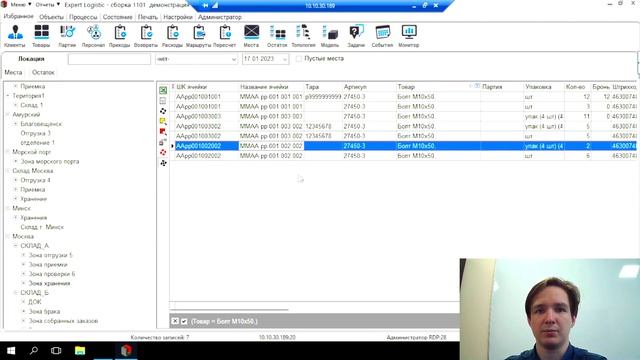Expand the Отгрузка 4 tree node
This screenshot has width=640, height=360.
(x=16, y=180)
